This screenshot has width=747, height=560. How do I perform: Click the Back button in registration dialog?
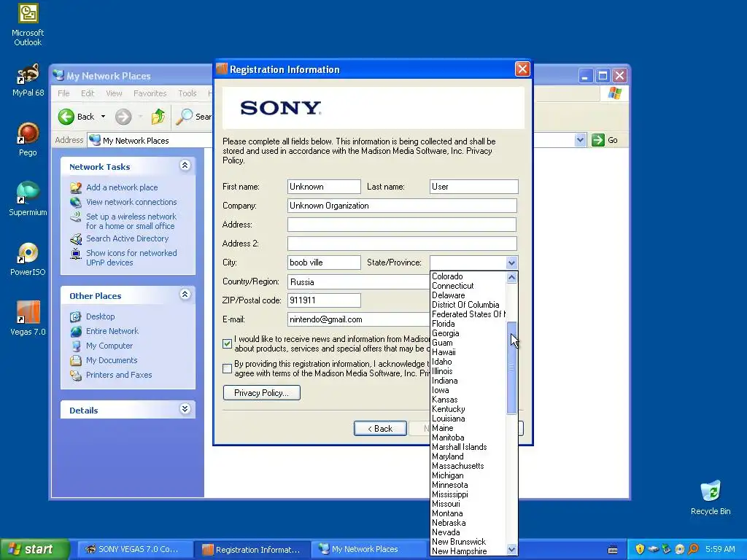380,429
